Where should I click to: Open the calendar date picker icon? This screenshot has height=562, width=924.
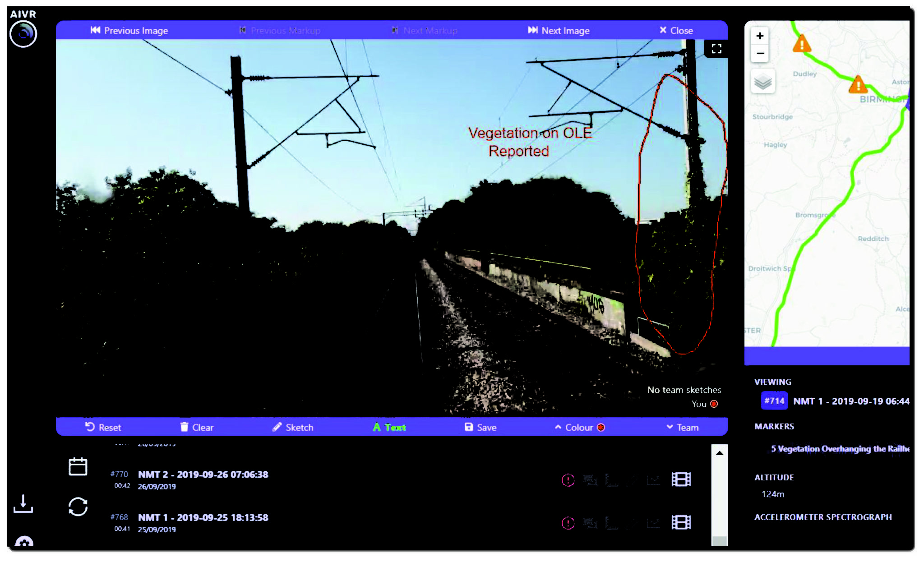point(78,466)
